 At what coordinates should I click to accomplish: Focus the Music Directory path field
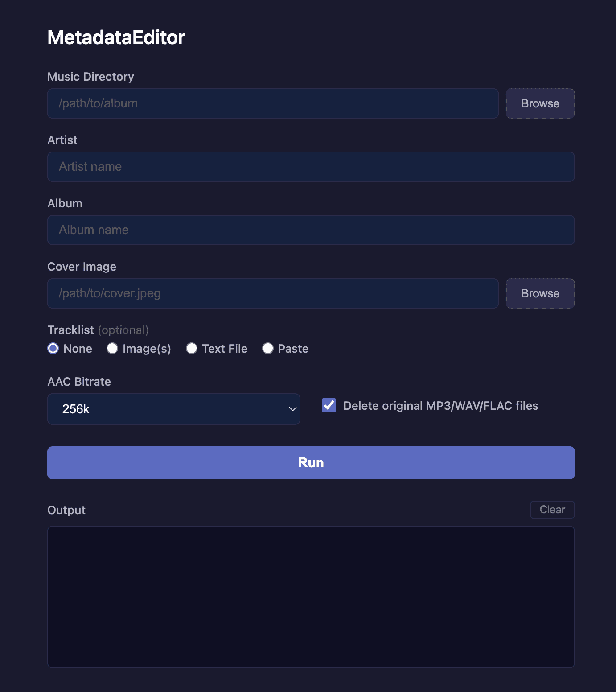[272, 103]
